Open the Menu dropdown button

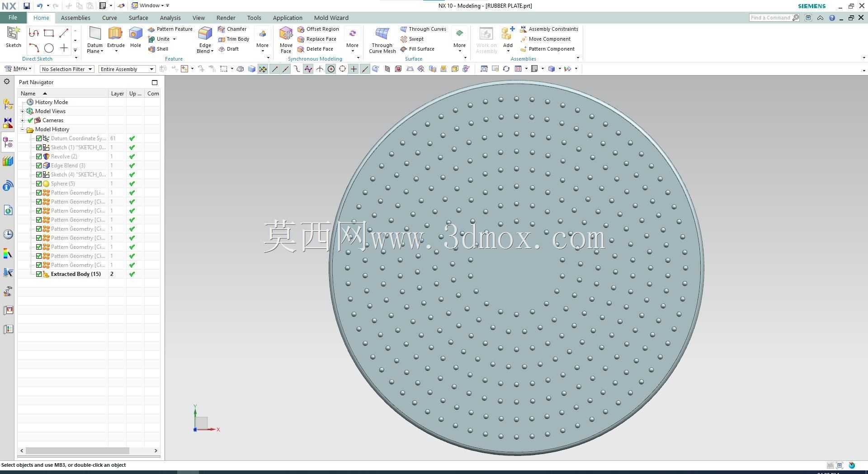pos(18,69)
